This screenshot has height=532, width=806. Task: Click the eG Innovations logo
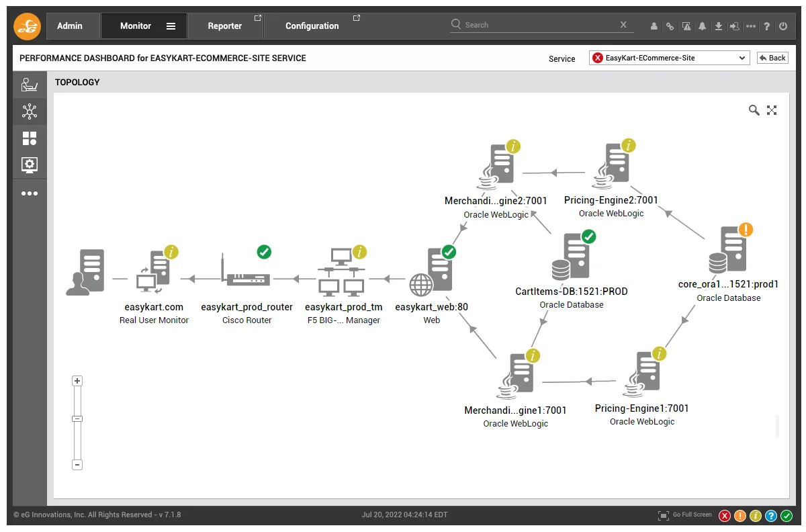tap(28, 26)
